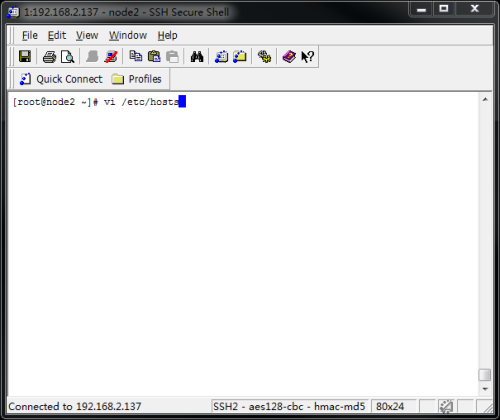
Task: Open the View menu
Action: coord(87,35)
